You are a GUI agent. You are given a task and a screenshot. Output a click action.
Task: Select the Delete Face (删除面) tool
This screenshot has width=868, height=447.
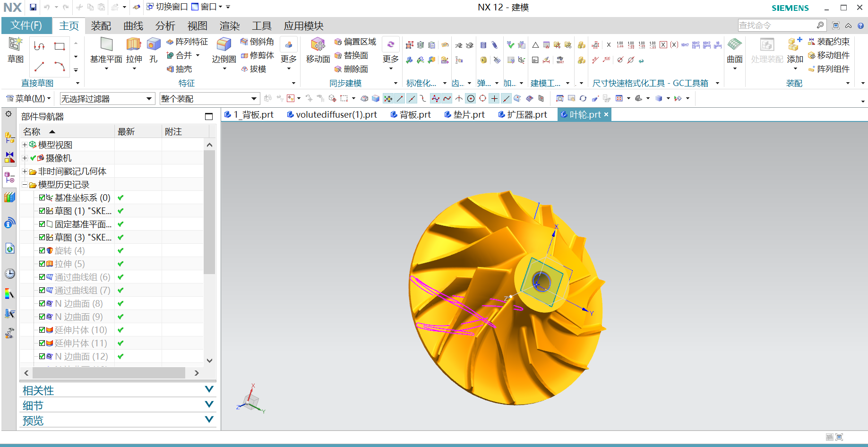click(x=351, y=69)
